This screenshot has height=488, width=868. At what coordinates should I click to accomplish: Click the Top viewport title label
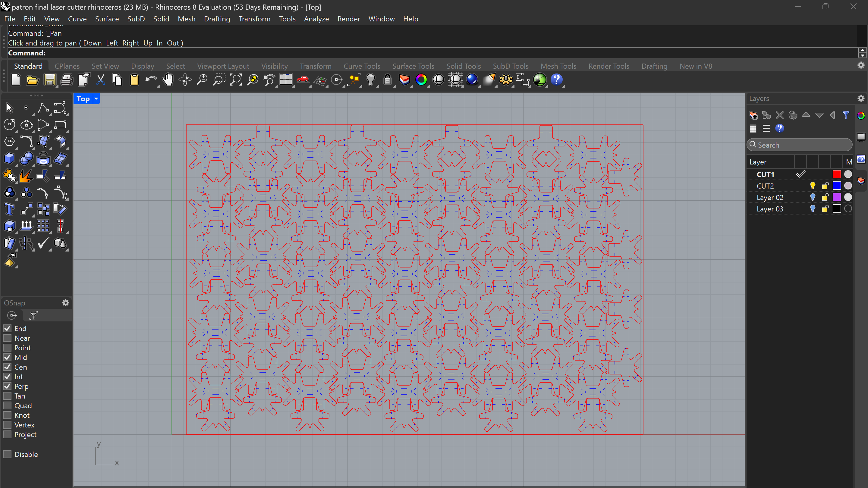point(83,99)
